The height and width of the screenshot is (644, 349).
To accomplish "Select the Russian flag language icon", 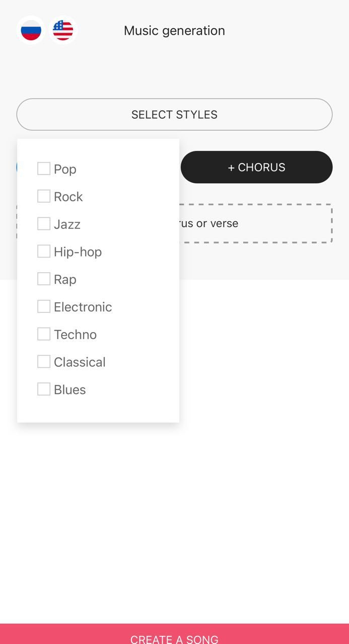I will (31, 30).
